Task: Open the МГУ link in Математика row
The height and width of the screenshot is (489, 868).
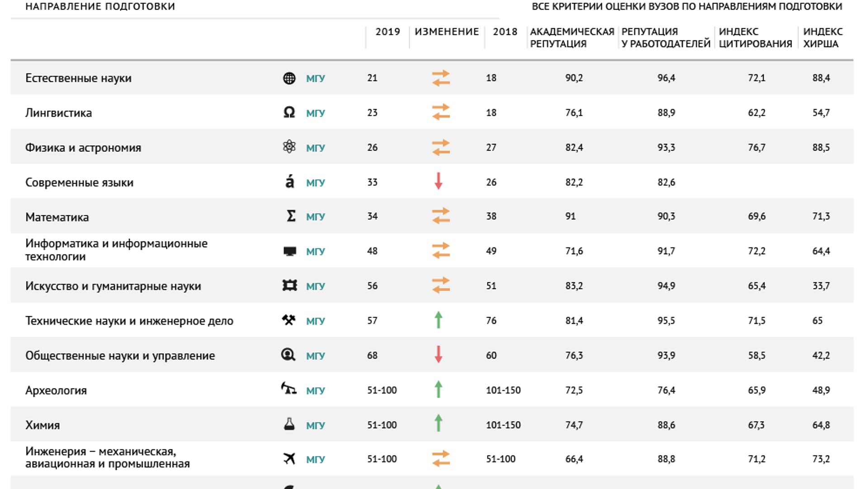Action: (x=316, y=217)
